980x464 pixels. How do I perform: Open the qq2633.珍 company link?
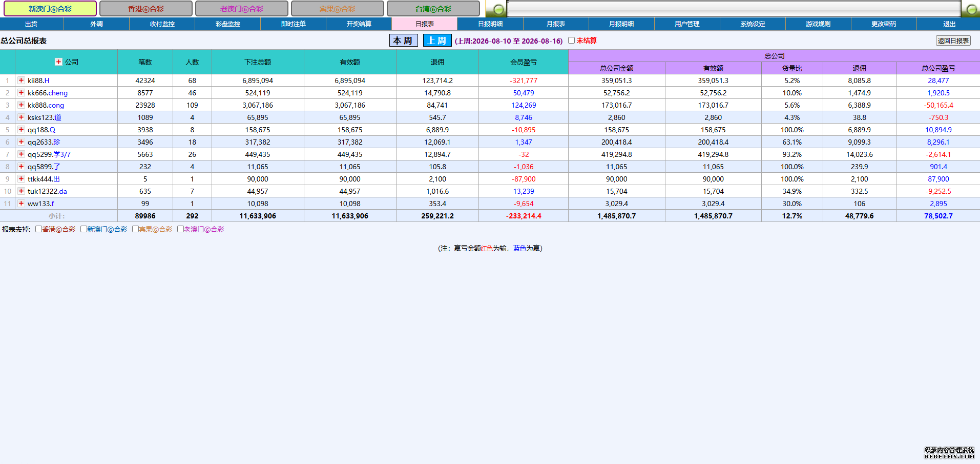tap(44, 142)
